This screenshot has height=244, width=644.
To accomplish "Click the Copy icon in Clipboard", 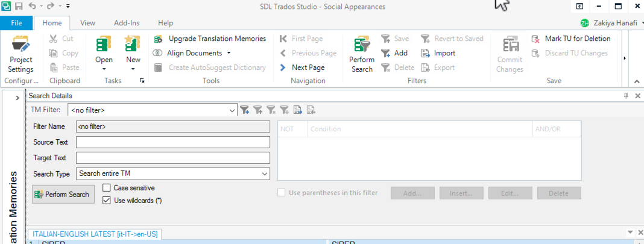I will pyautogui.click(x=54, y=53).
